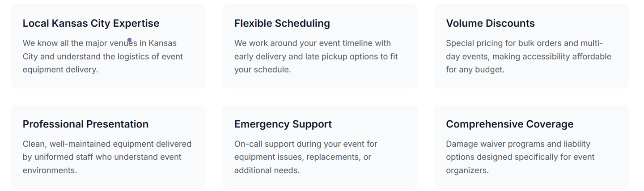Open the Flexible Scheduling card
This screenshot has height=191, width=644.
point(320,46)
